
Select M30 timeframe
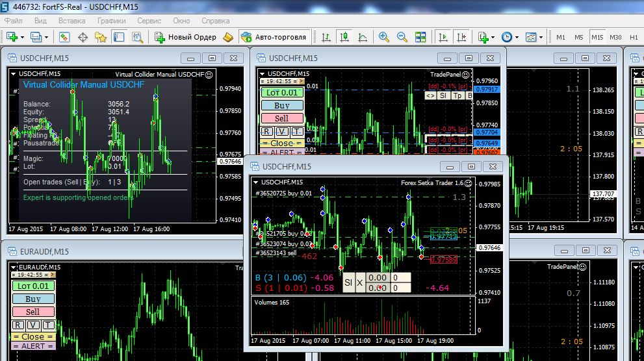[x=615, y=37]
